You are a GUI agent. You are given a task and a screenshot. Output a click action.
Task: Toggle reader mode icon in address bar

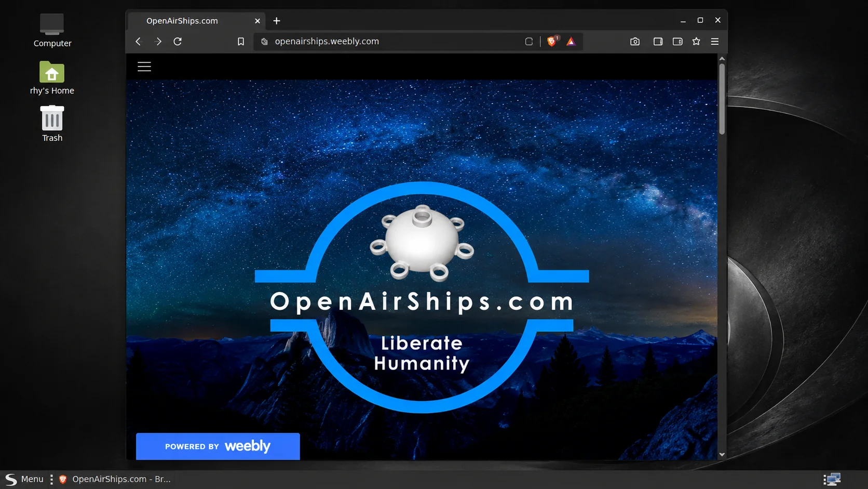click(x=529, y=42)
